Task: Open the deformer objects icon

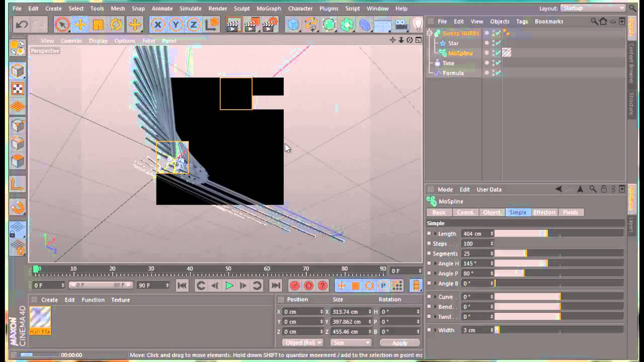Action: click(x=365, y=24)
